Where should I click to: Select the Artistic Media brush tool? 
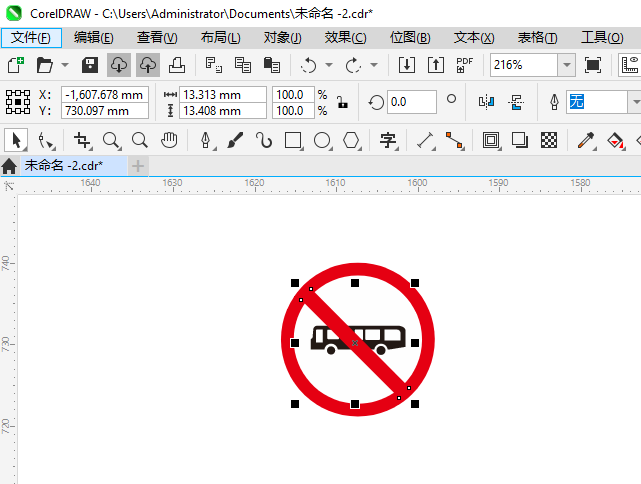(x=235, y=141)
